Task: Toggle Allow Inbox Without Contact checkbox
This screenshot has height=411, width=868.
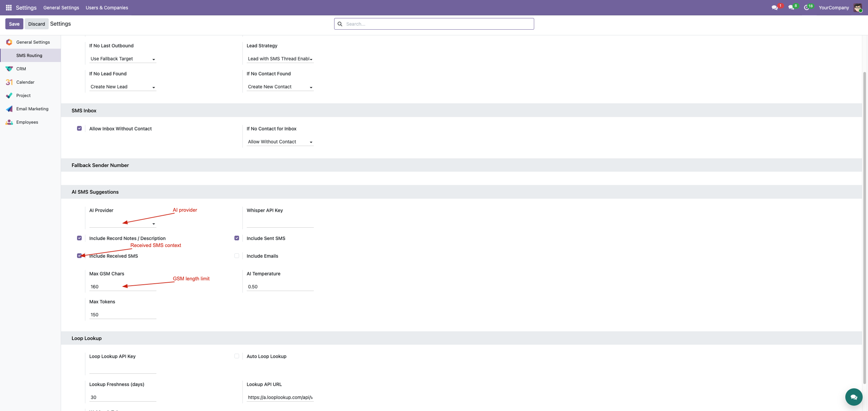Action: point(79,128)
